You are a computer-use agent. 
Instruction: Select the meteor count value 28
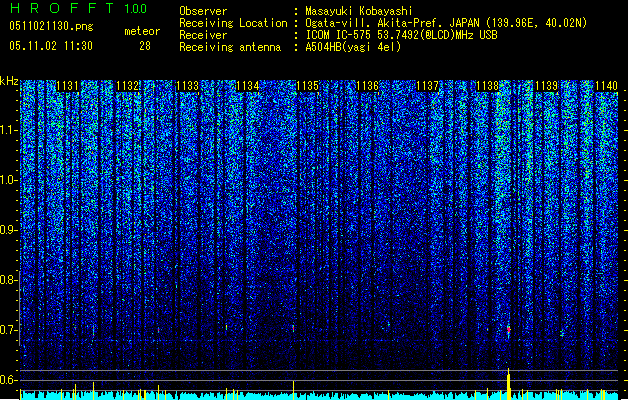click(145, 46)
